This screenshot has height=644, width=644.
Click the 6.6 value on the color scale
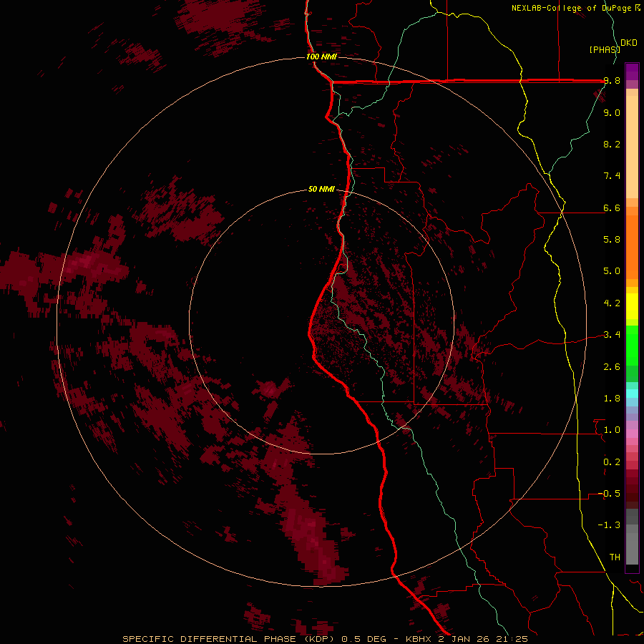click(x=612, y=208)
